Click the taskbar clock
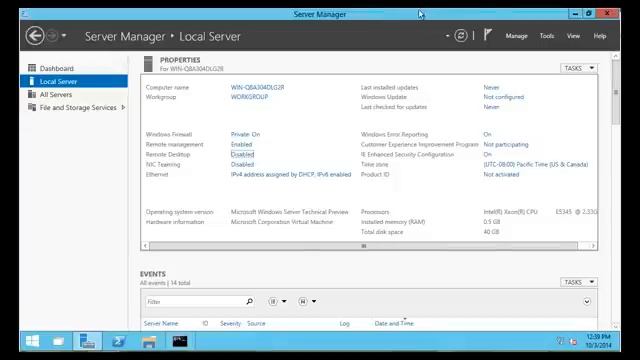The width and height of the screenshot is (640, 360). tap(598, 341)
